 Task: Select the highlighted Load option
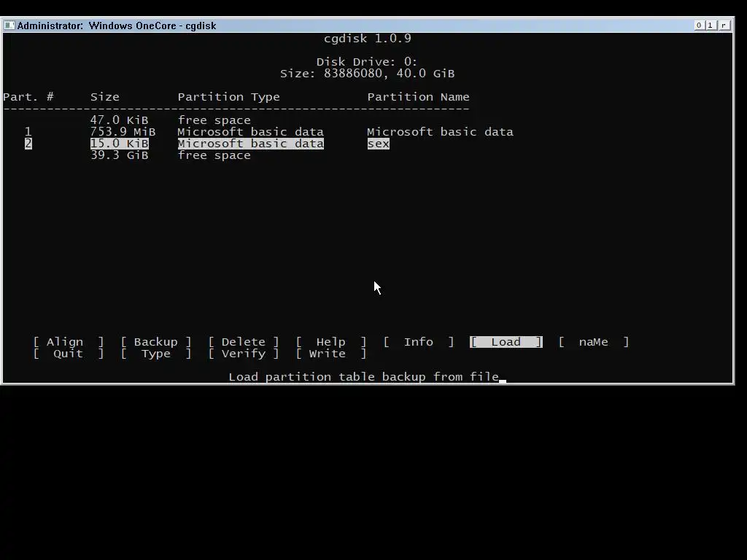pyautogui.click(x=506, y=342)
